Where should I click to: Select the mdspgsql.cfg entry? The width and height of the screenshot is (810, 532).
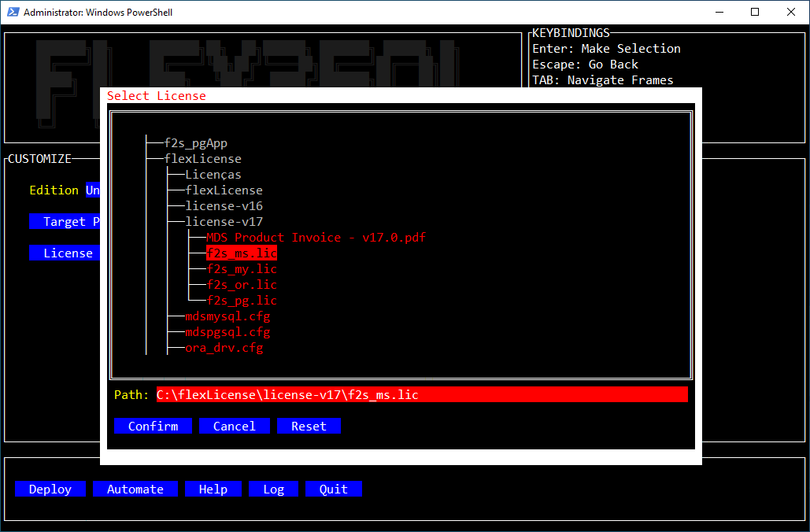pos(227,331)
